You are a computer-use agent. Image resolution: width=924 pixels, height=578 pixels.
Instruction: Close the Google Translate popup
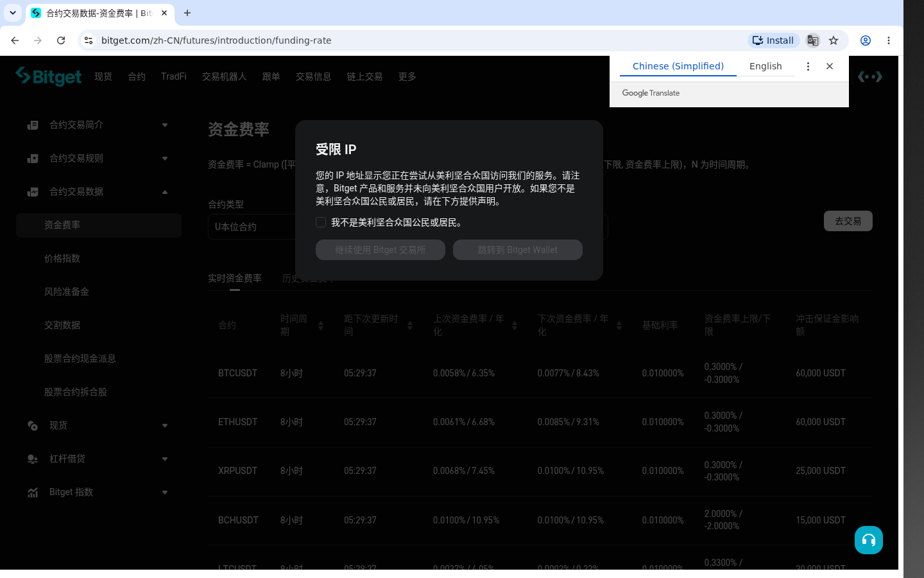coord(830,66)
